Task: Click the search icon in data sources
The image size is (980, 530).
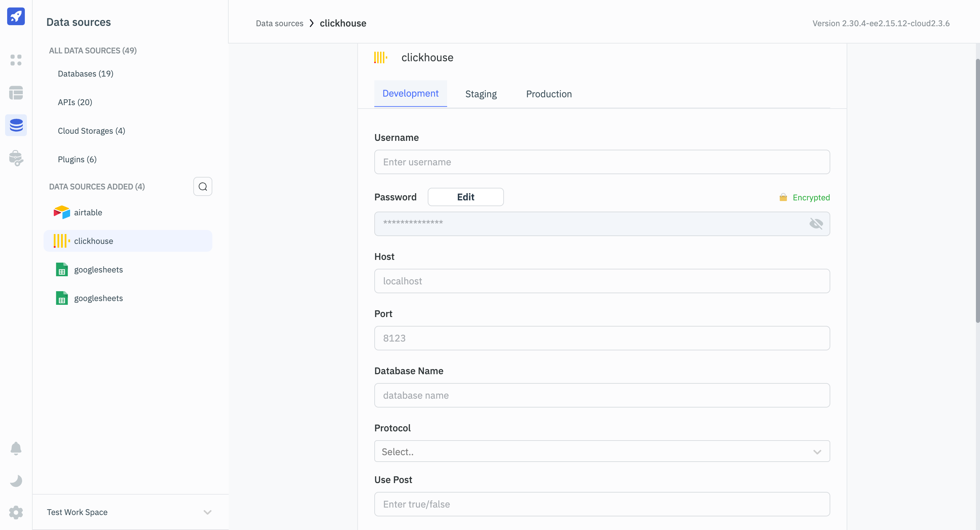Action: (x=202, y=187)
